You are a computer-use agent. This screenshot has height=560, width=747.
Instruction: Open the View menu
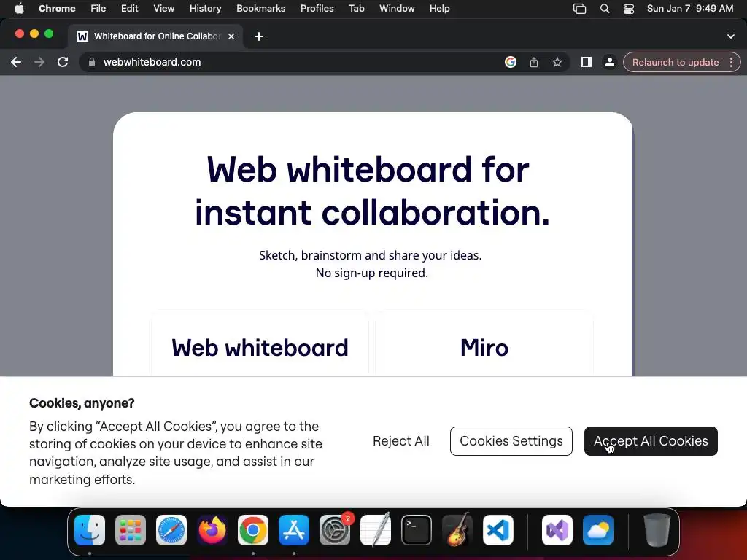164,9
